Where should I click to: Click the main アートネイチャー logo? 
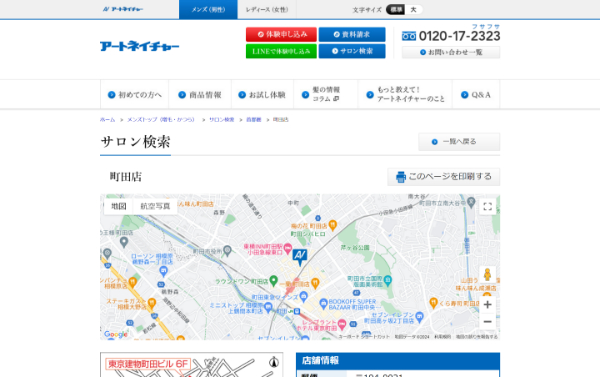(x=139, y=46)
